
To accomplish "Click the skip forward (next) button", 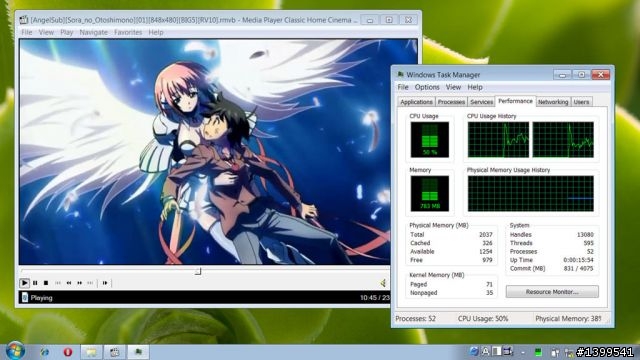I will pos(90,283).
